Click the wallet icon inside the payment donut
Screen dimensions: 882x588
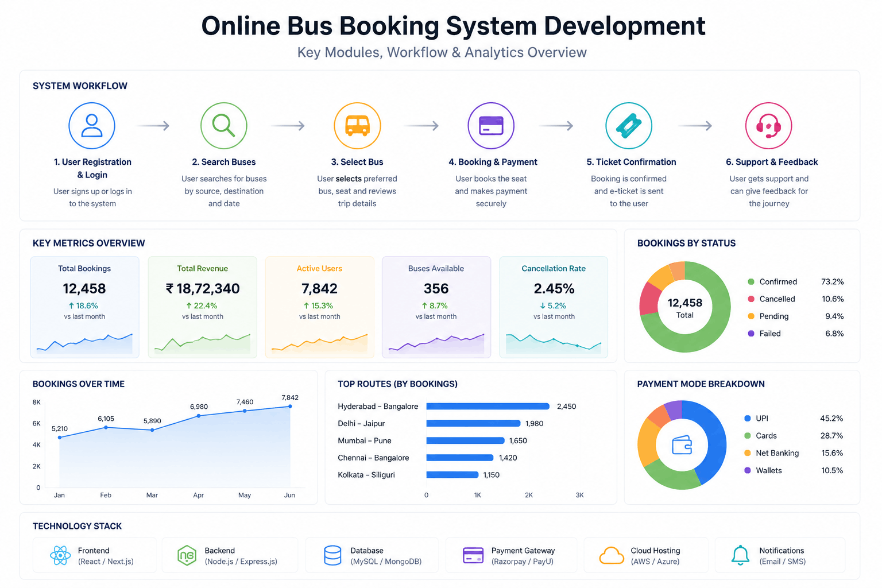click(x=682, y=445)
